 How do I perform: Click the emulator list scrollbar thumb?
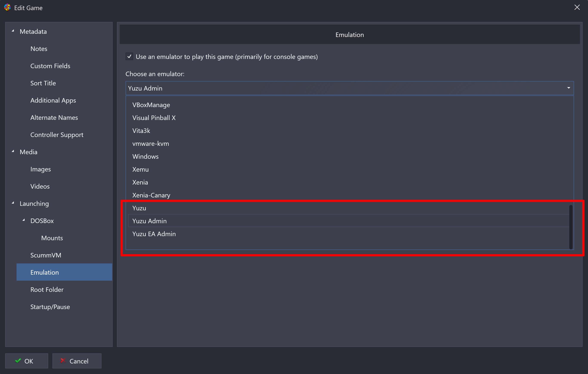(x=571, y=227)
